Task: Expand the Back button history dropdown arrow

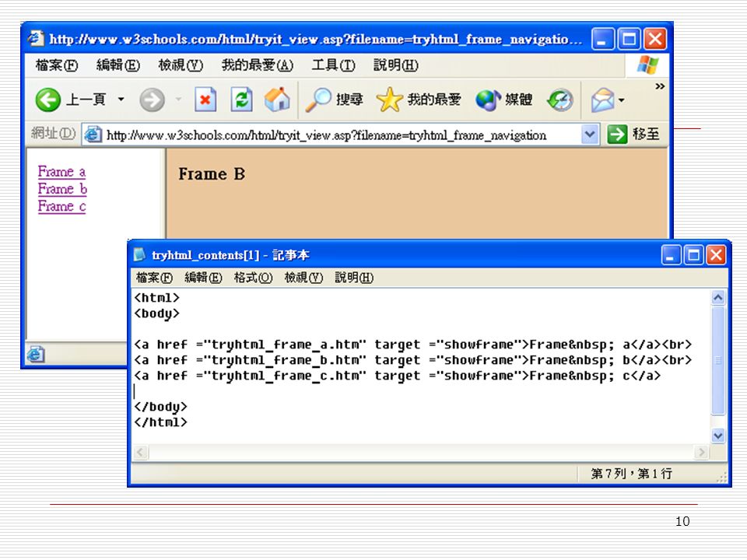Action: 121,100
